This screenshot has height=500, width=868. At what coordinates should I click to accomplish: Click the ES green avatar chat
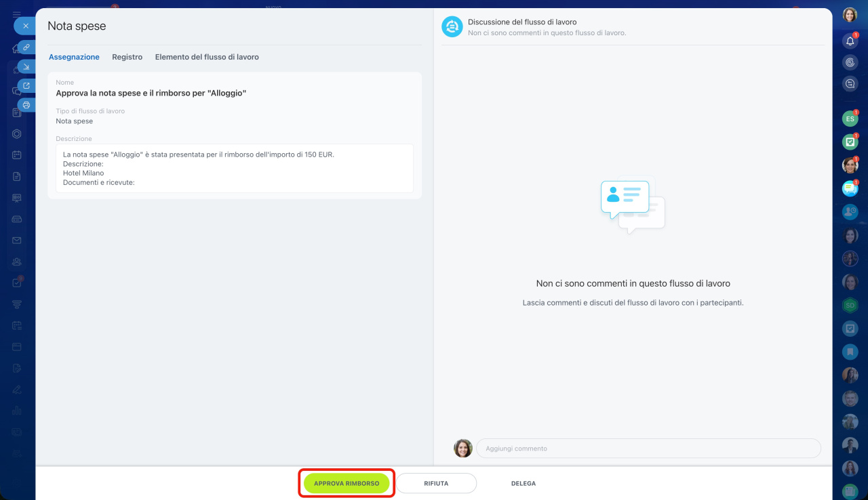click(850, 119)
